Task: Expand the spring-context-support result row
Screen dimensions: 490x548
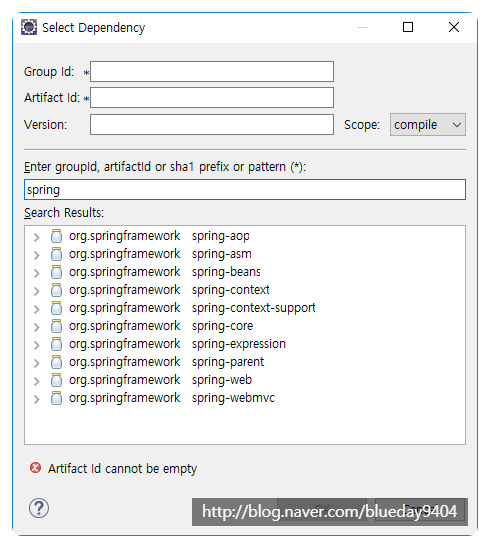Action: tap(36, 309)
